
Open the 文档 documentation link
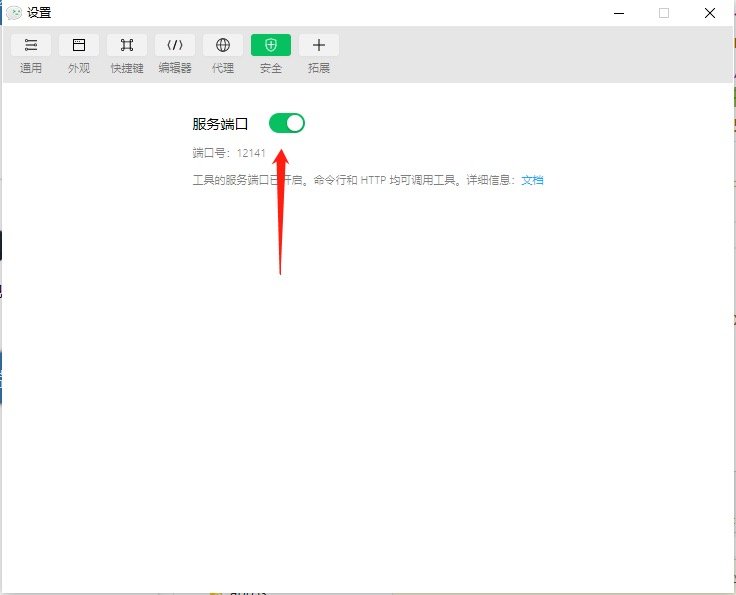click(532, 180)
